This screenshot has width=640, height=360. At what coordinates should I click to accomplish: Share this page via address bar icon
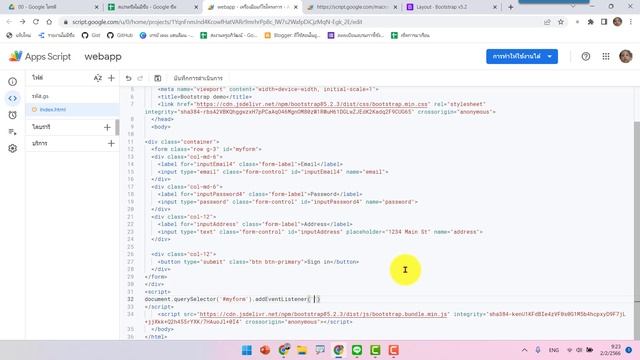point(547,22)
